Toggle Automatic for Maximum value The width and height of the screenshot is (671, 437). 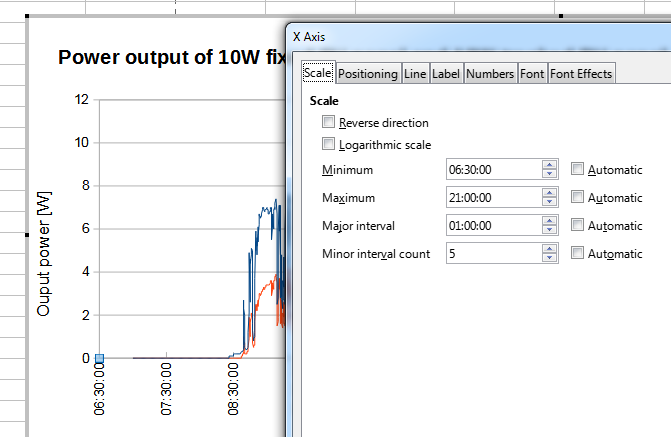pyautogui.click(x=577, y=197)
